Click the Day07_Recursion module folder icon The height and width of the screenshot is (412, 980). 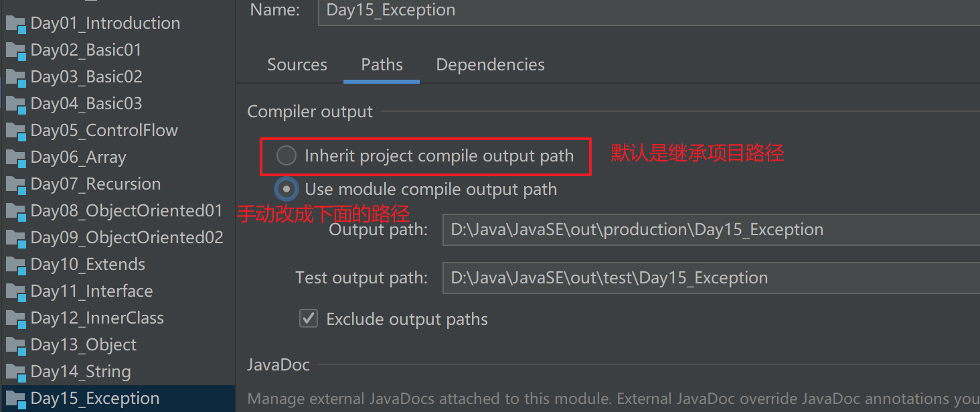click(x=15, y=185)
